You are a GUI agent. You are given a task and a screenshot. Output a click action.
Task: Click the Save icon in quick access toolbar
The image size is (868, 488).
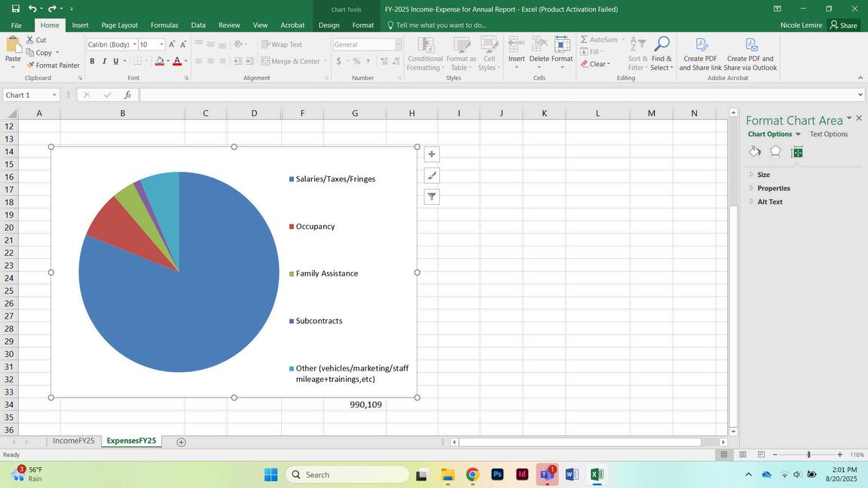coord(15,9)
